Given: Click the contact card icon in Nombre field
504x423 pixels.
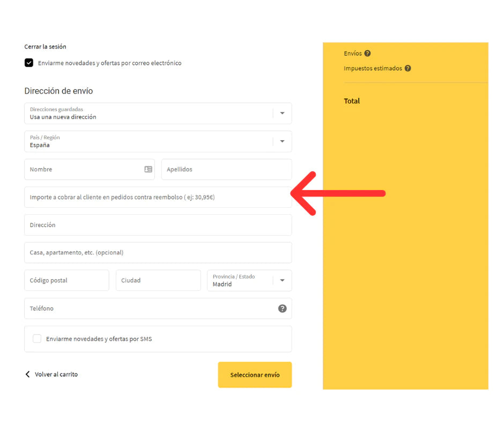Looking at the screenshot, I should pos(148,169).
